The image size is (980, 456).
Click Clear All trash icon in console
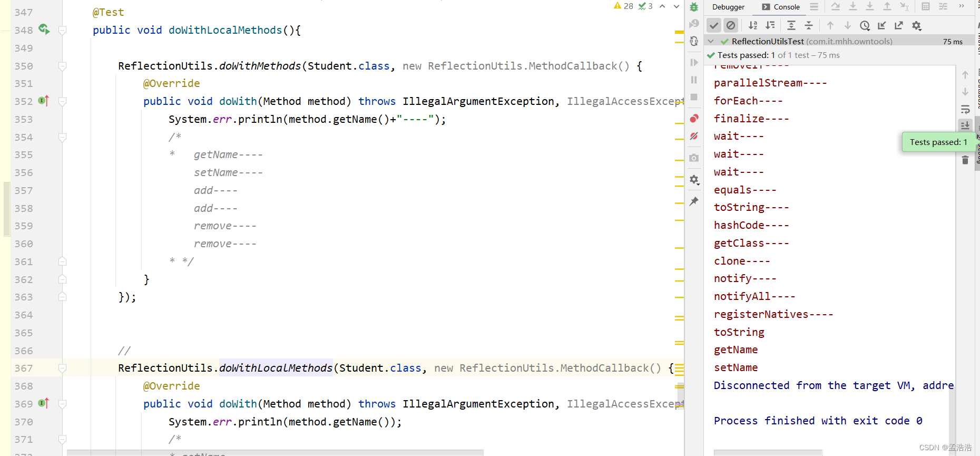pyautogui.click(x=965, y=160)
